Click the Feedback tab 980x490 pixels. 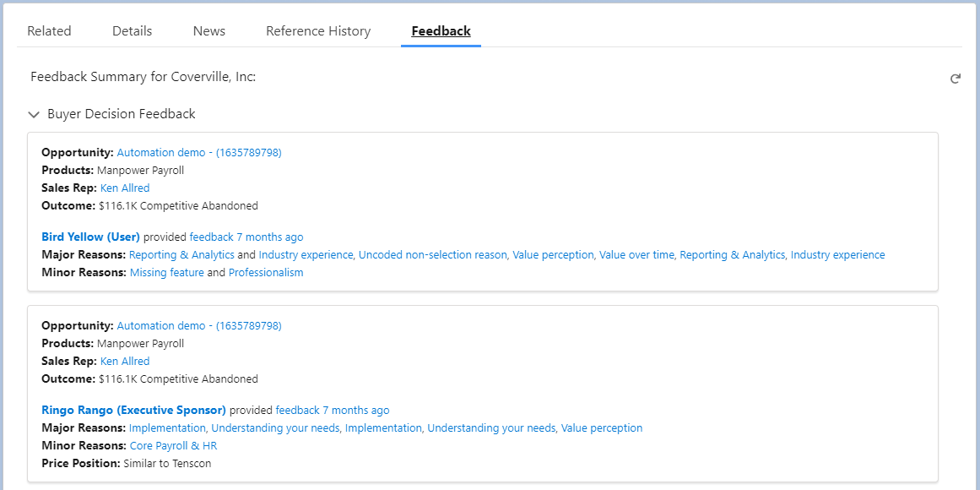(x=441, y=31)
